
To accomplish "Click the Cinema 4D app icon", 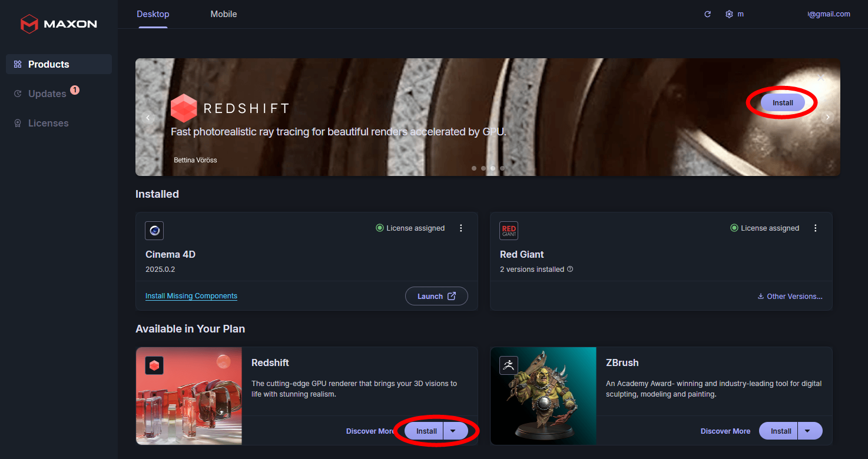I will [x=154, y=231].
